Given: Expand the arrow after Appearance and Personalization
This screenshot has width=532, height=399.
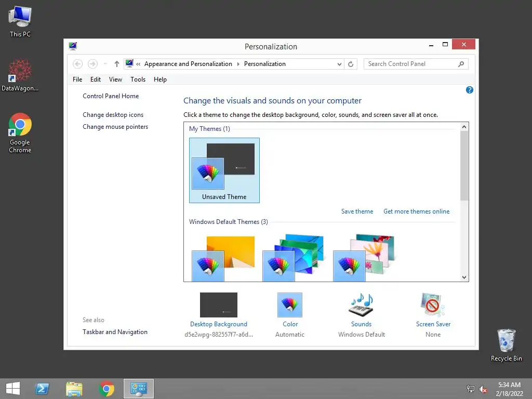Looking at the screenshot, I should pos(238,64).
